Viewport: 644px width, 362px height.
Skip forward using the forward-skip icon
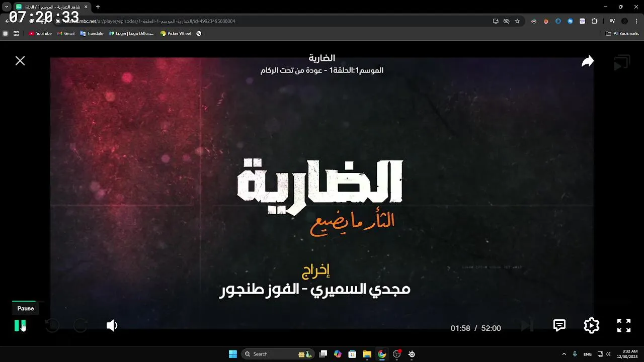coord(80,326)
